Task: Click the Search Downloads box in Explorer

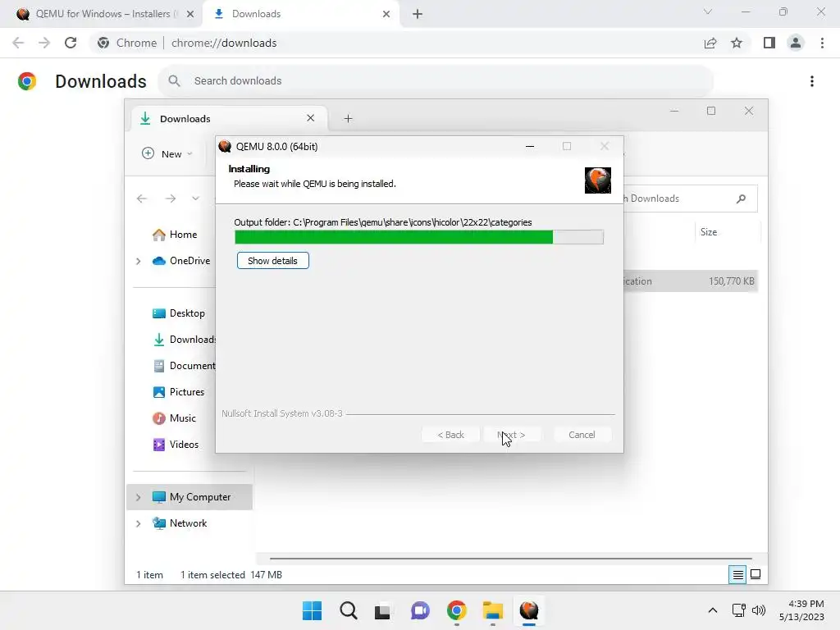Action: pyautogui.click(x=690, y=199)
